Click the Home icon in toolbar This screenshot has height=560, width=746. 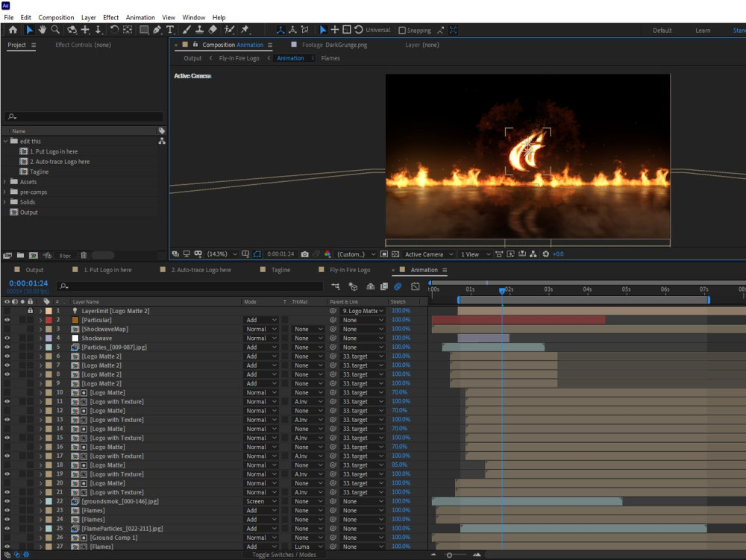tap(13, 30)
